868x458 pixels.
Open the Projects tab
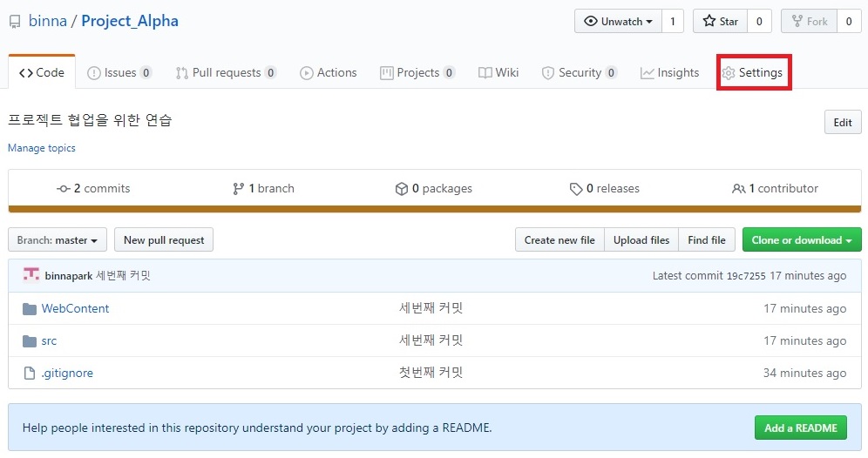click(x=417, y=72)
